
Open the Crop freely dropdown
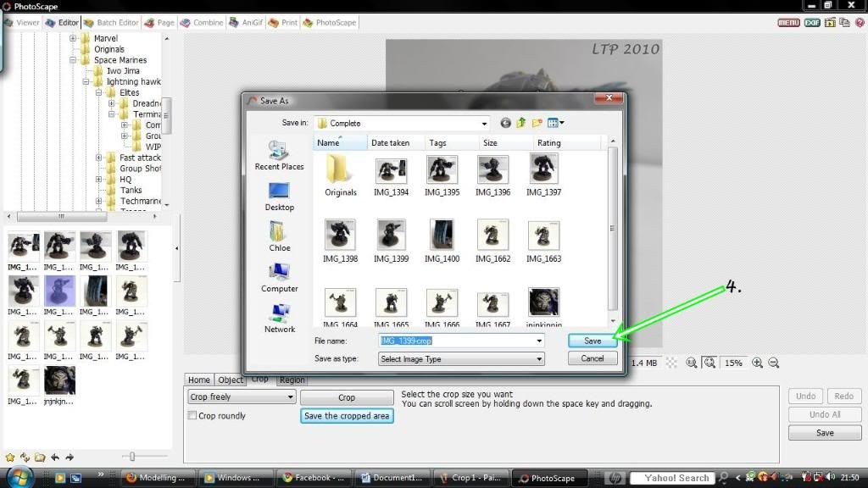[242, 396]
